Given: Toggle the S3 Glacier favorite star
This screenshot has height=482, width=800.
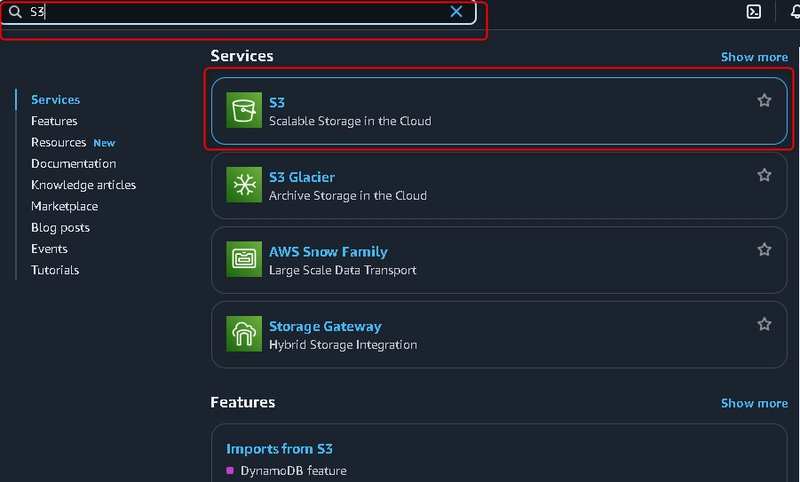Looking at the screenshot, I should click(764, 175).
